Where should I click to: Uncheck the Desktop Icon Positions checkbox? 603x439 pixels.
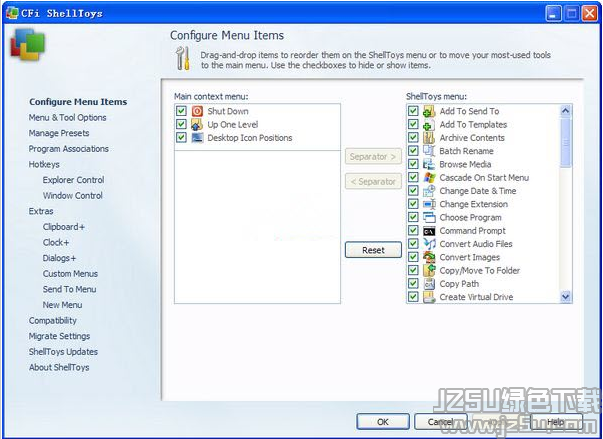coord(181,137)
